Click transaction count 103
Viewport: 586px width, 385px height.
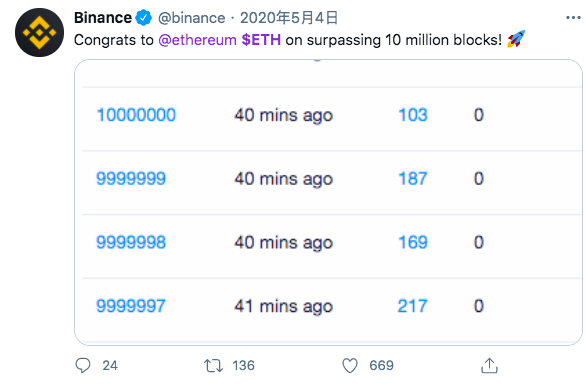413,115
